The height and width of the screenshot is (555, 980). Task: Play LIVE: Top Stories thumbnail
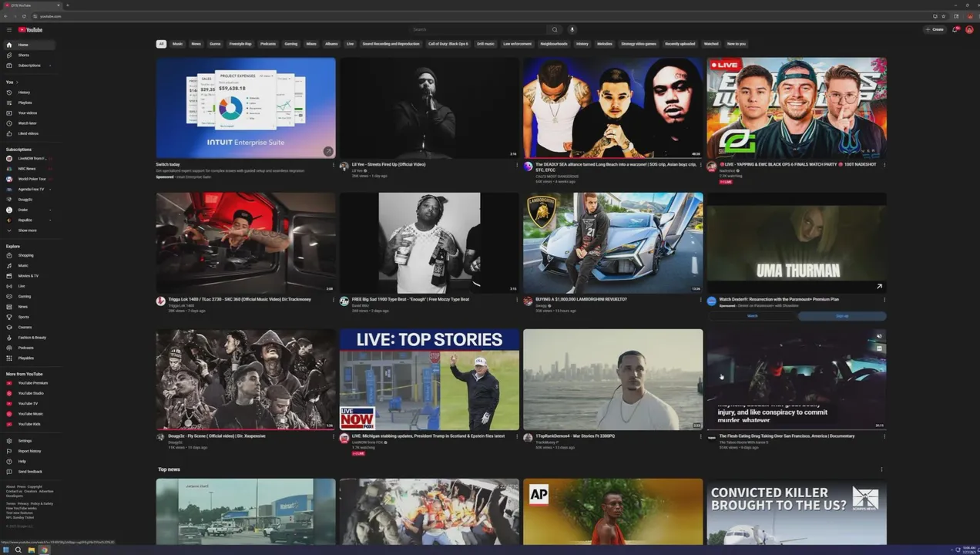(429, 380)
